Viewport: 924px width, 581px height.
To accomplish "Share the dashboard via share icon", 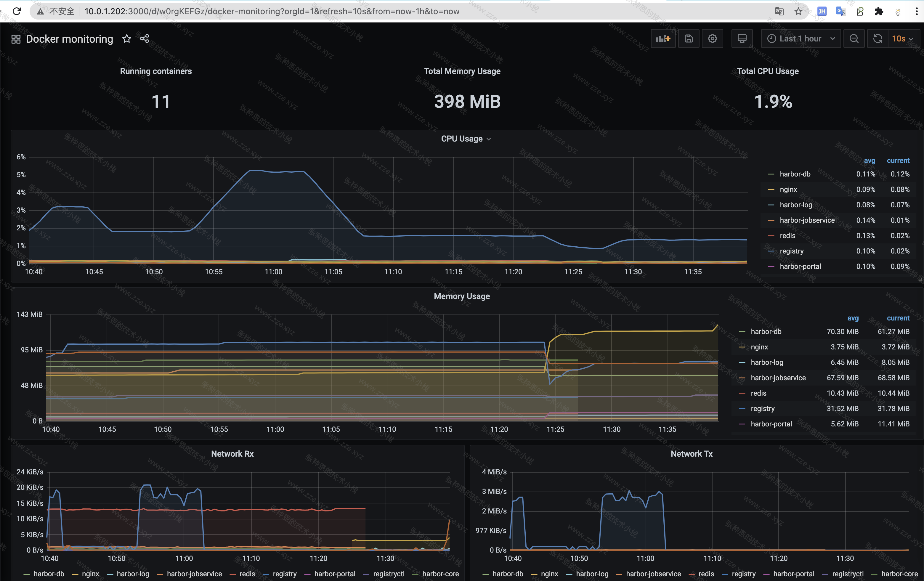I will (x=144, y=39).
